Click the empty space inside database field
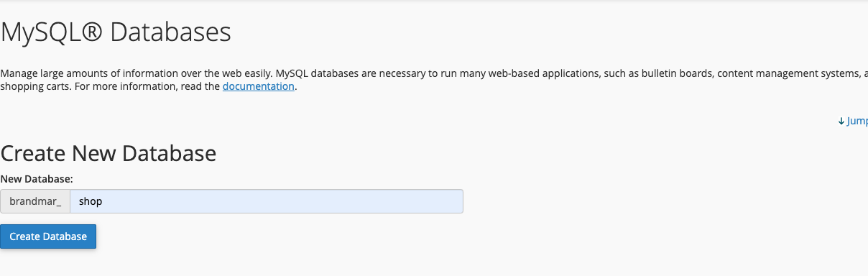Screen dimensions: 868x276 pos(287,201)
